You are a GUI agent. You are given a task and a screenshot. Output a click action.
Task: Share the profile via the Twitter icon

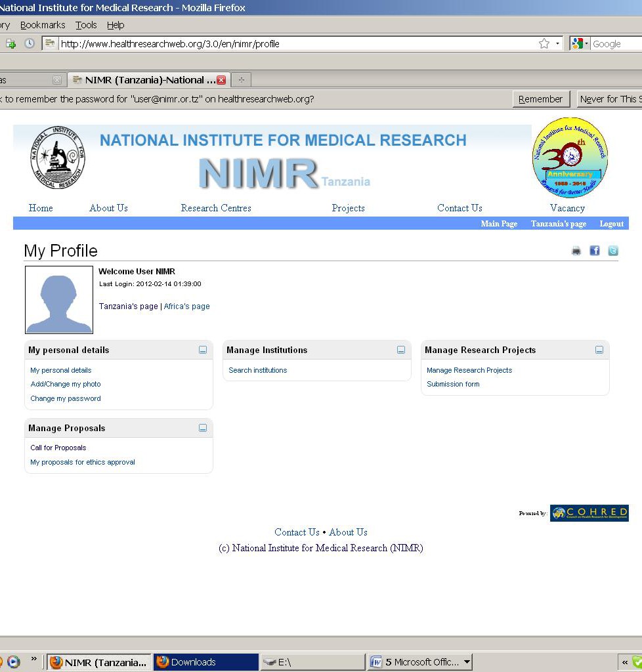click(x=612, y=251)
